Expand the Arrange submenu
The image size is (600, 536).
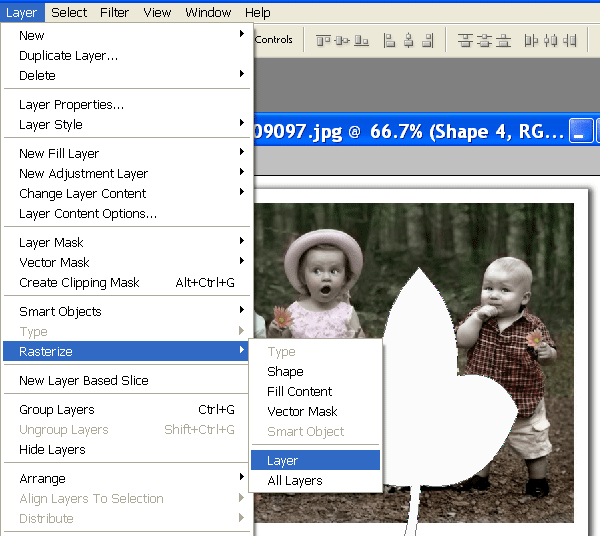(x=126, y=478)
